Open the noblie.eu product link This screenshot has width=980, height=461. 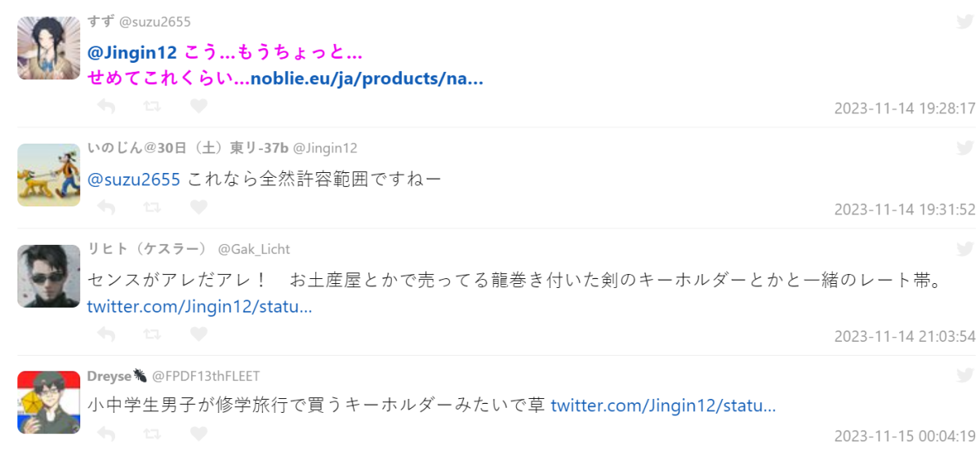pyautogui.click(x=367, y=79)
